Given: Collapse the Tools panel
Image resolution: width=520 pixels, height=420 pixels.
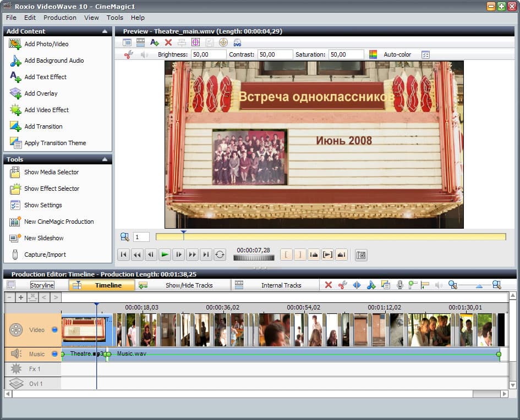Looking at the screenshot, I should (105, 159).
